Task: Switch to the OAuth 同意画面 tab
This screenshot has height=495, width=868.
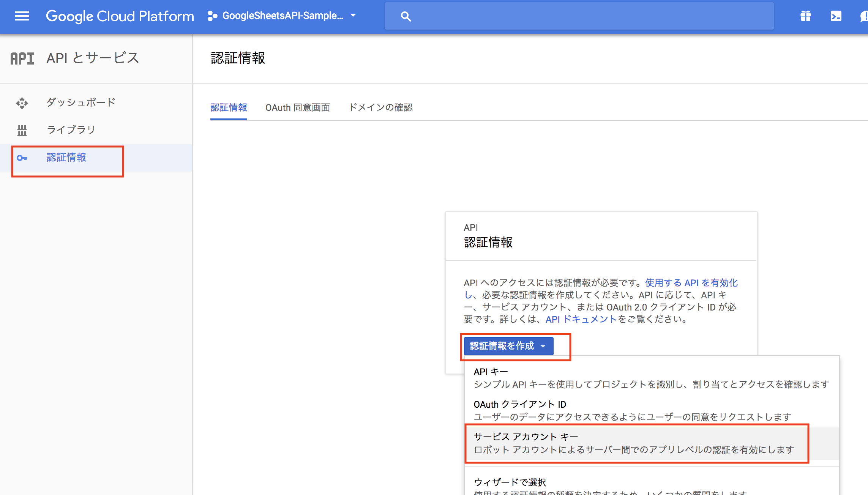Action: 297,107
